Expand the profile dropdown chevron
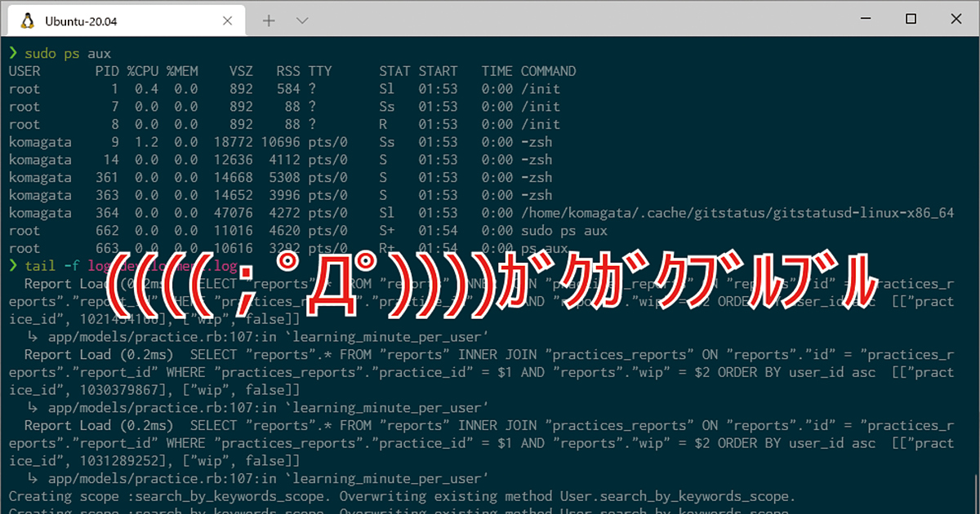Viewport: 980px width, 514px height. point(302,20)
